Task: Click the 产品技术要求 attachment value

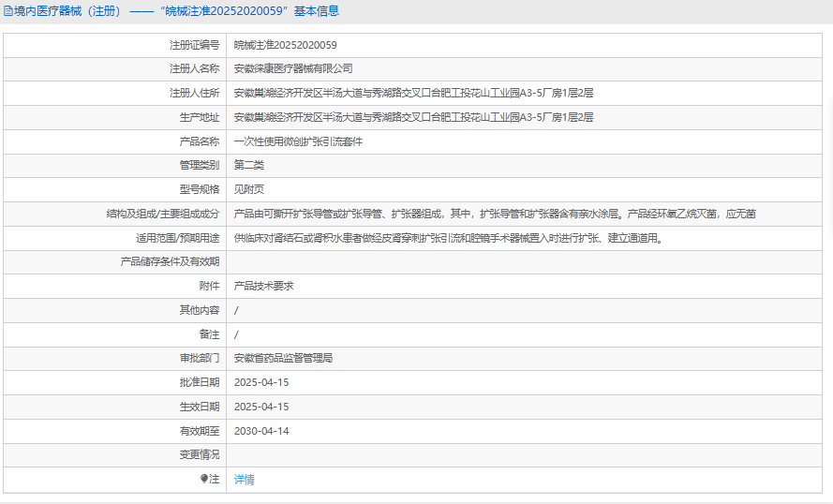Action: click(x=264, y=287)
